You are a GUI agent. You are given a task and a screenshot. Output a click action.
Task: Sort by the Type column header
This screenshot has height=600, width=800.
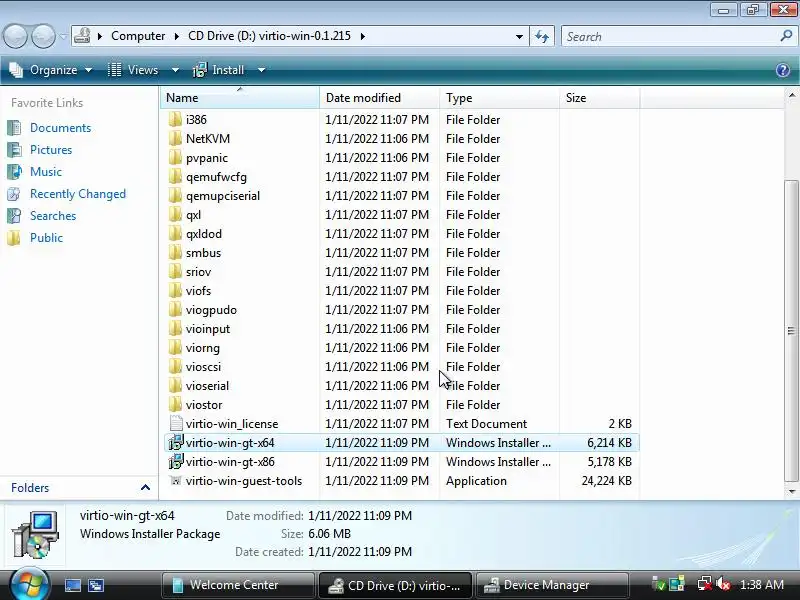tap(499, 97)
